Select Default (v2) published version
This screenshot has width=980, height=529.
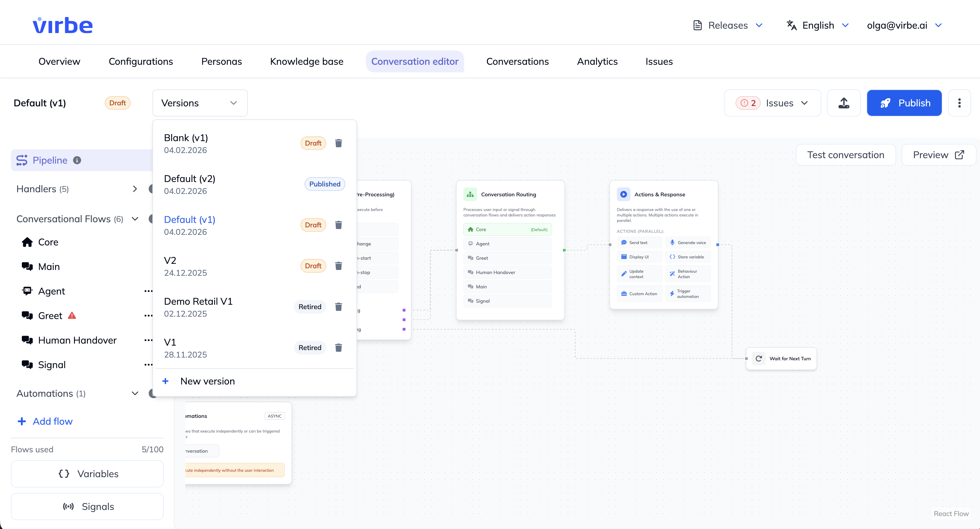pyautogui.click(x=254, y=184)
